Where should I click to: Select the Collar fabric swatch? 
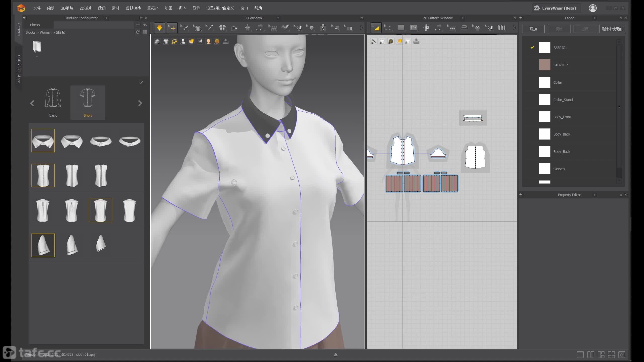click(x=545, y=82)
